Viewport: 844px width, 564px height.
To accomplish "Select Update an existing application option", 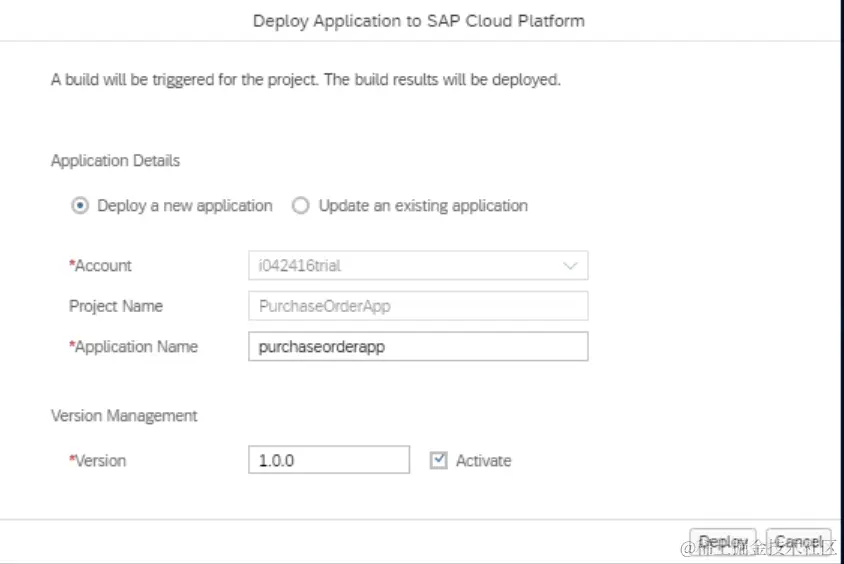I will click(x=300, y=206).
